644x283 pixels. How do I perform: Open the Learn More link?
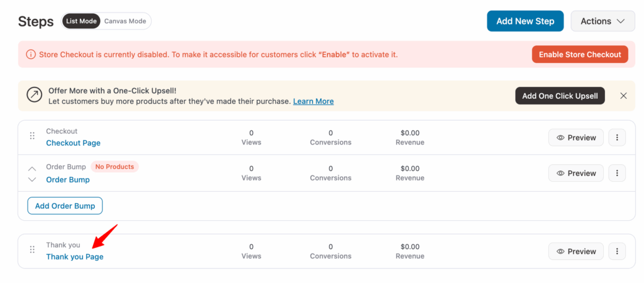tap(313, 101)
